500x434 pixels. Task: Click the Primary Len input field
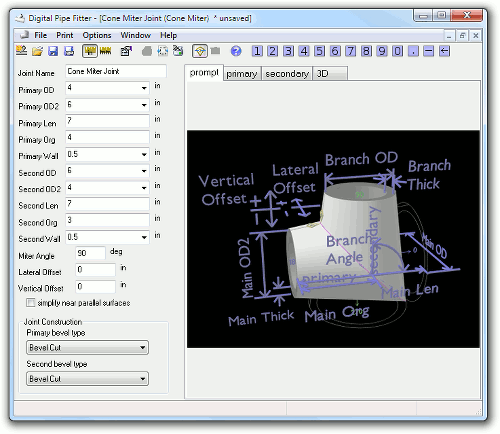(x=107, y=121)
